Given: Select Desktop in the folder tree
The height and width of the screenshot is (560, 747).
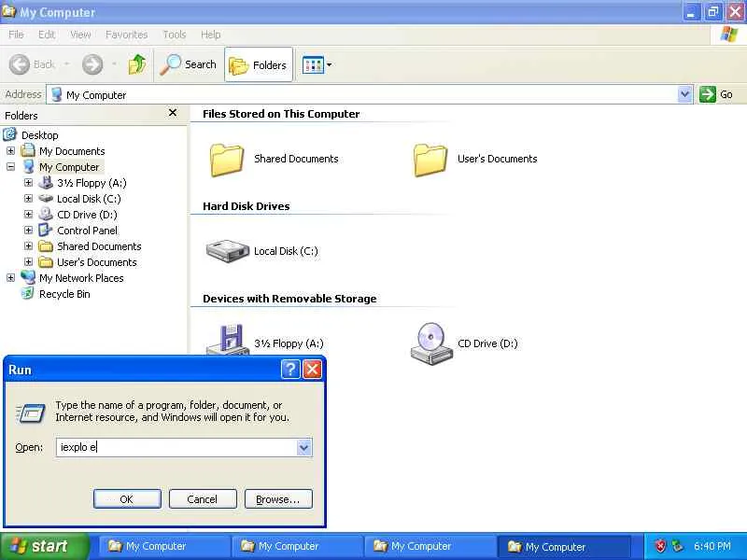Looking at the screenshot, I should coord(39,135).
